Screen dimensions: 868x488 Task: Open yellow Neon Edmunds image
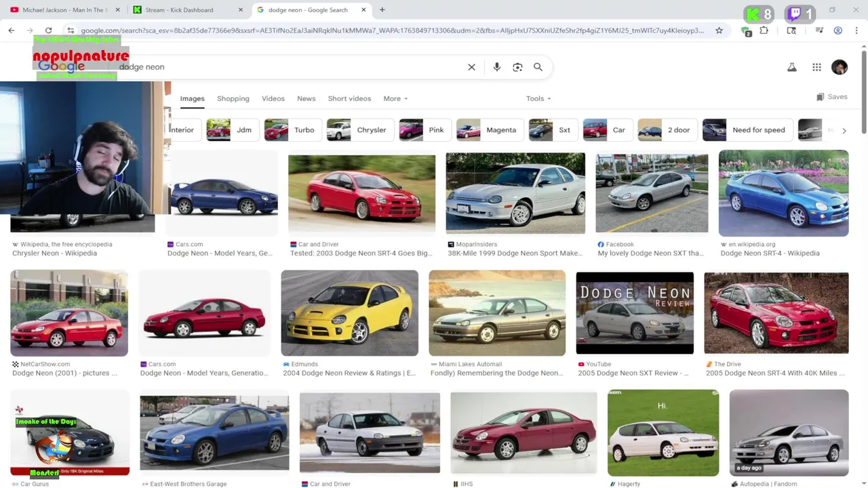[x=350, y=313]
